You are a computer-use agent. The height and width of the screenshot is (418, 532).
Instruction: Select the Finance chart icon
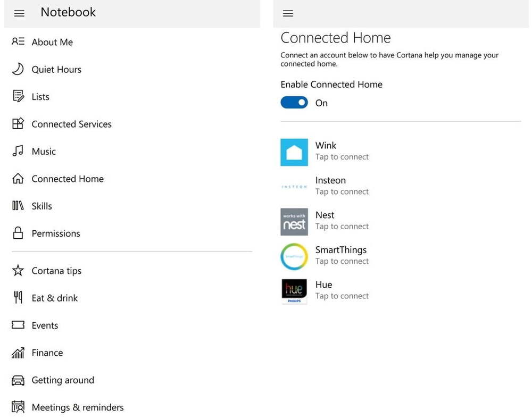(18, 353)
